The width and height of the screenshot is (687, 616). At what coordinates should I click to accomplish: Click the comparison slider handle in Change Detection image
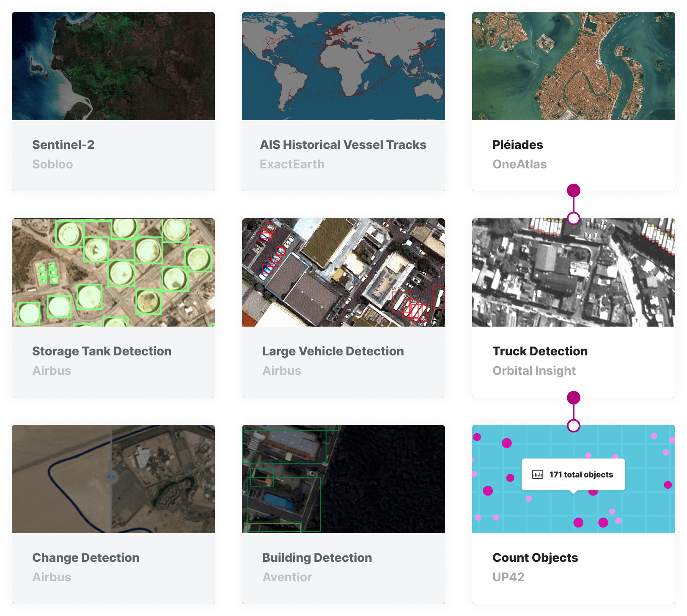[111, 477]
